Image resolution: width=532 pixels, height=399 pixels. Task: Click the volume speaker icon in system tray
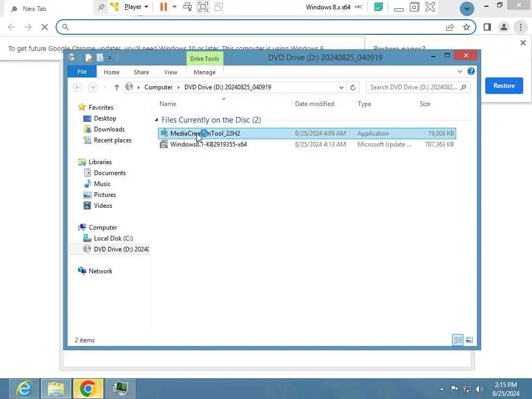(479, 389)
